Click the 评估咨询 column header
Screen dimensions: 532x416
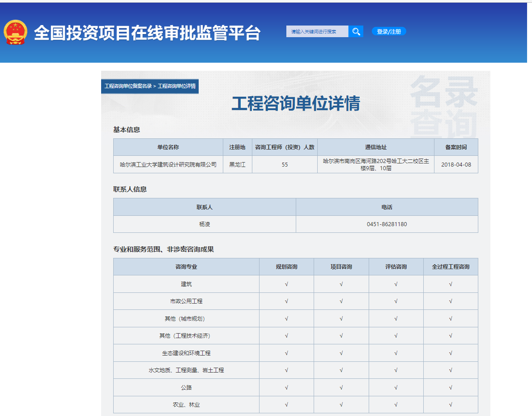(396, 267)
